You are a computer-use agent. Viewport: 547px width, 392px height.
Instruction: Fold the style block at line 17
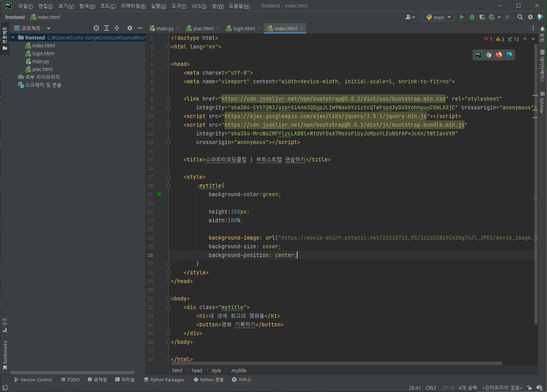169,177
